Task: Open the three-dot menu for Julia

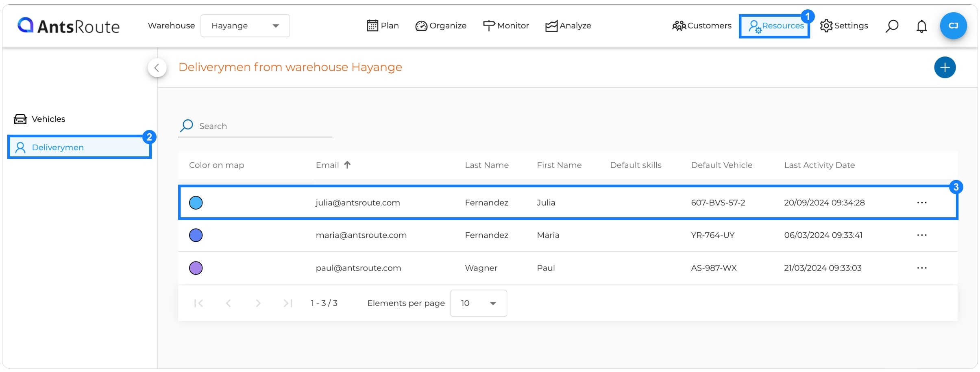Action: point(922,203)
